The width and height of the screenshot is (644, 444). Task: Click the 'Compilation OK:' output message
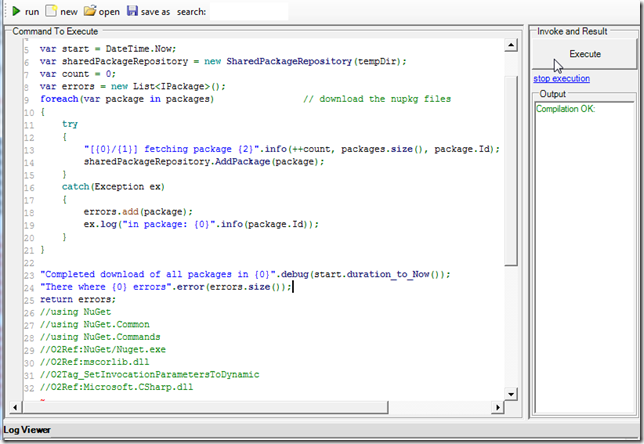pyautogui.click(x=565, y=108)
